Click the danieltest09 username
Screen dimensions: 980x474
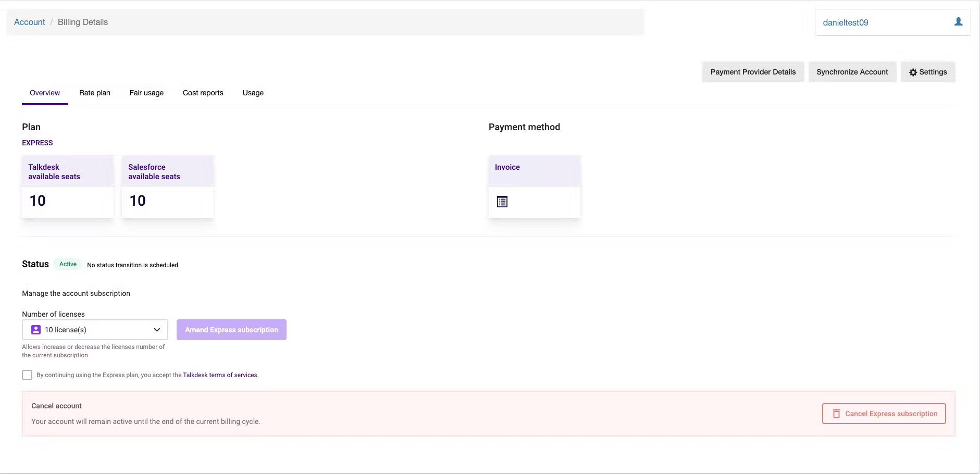pos(846,22)
